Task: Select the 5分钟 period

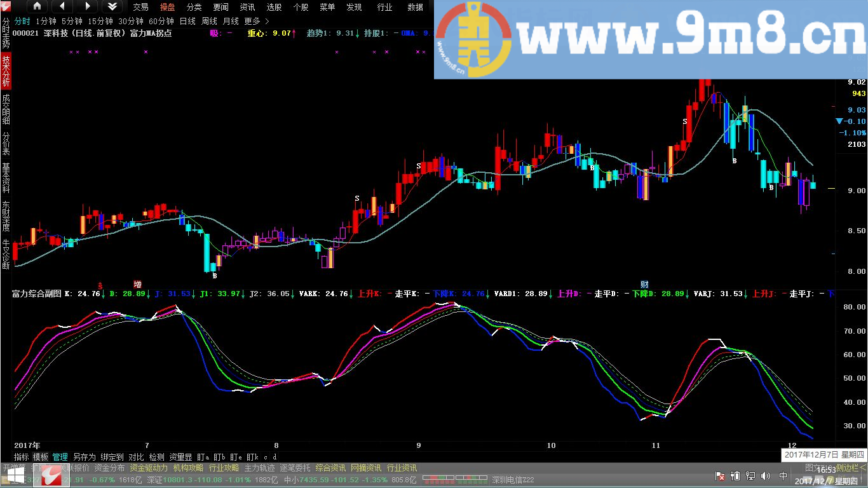Action: [x=72, y=21]
